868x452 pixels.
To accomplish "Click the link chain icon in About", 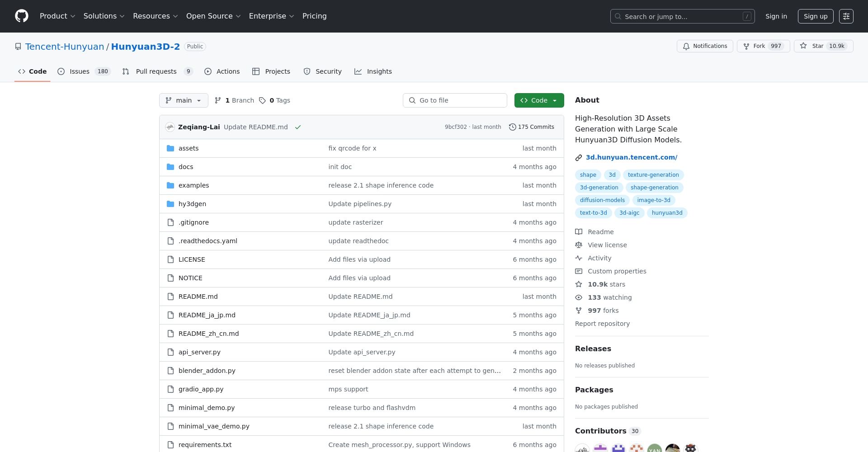I will coord(579,158).
